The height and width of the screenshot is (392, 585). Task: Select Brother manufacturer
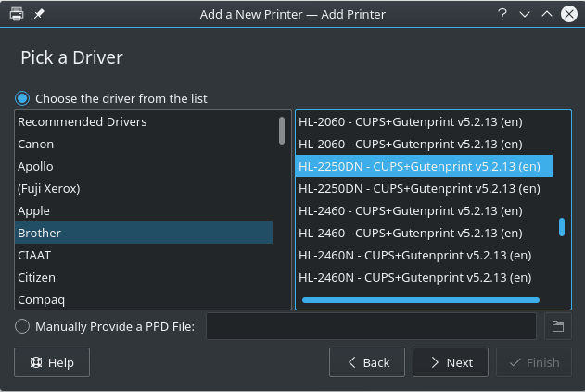point(144,233)
